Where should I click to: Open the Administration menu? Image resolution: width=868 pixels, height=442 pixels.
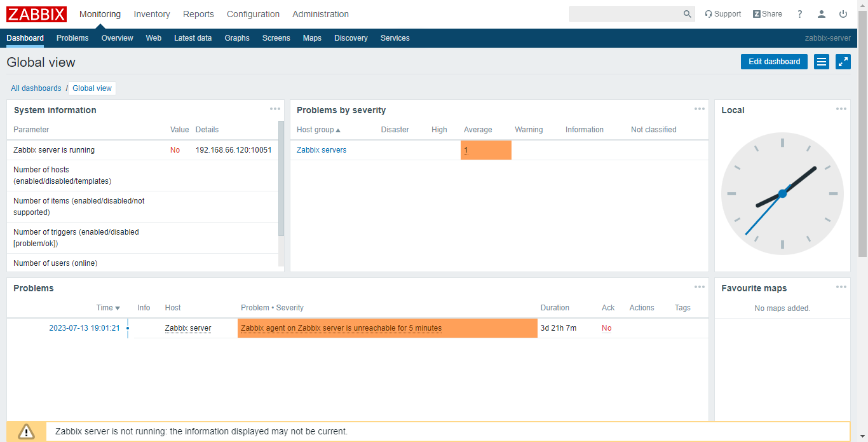tap(320, 14)
